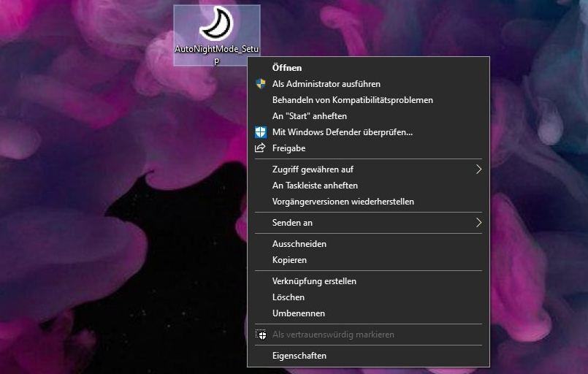Click the Windows Defender shield icon
The height and width of the screenshot is (374, 588).
tap(261, 132)
